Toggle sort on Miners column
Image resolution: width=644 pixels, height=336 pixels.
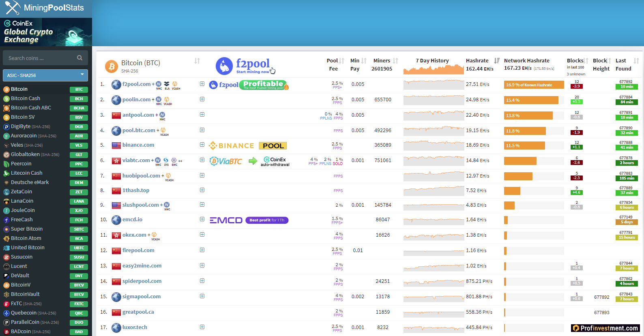point(395,61)
